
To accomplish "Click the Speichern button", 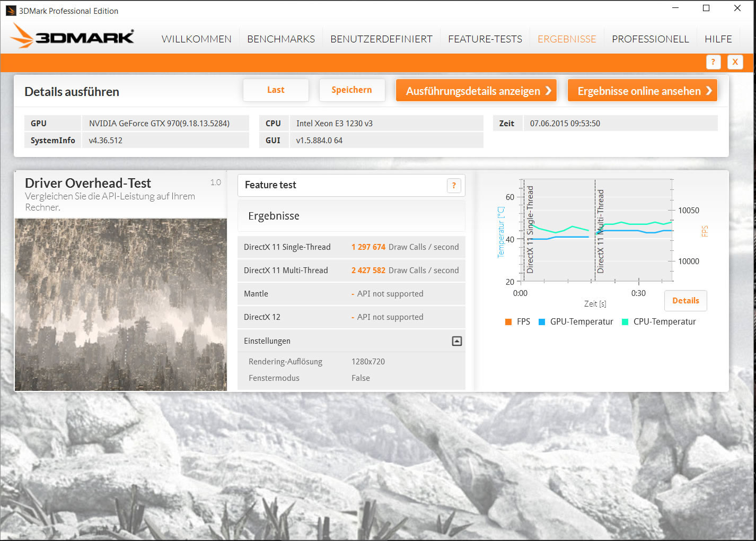I will (x=352, y=90).
